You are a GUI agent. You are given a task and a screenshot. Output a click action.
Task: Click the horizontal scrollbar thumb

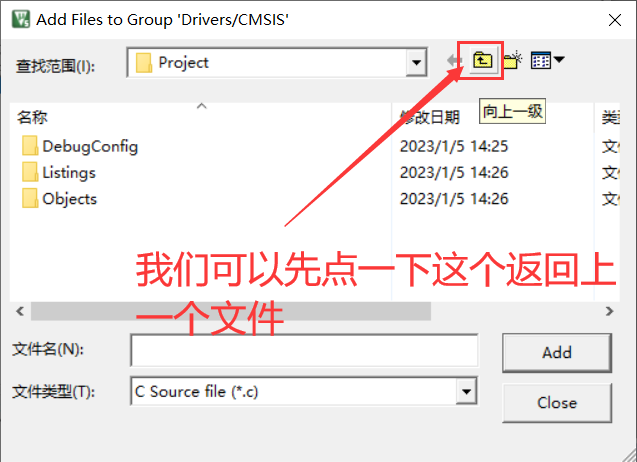tap(231, 311)
